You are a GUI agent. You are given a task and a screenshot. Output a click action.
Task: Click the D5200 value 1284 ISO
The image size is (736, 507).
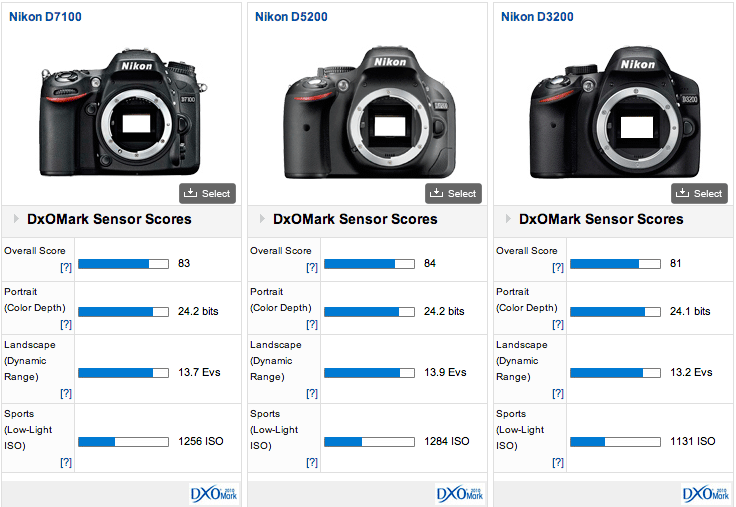click(x=446, y=441)
